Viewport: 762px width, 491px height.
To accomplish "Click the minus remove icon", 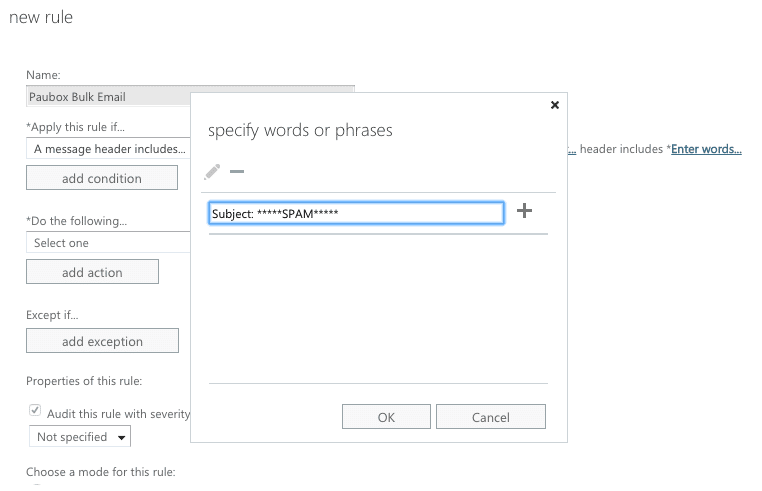I will coord(237,172).
